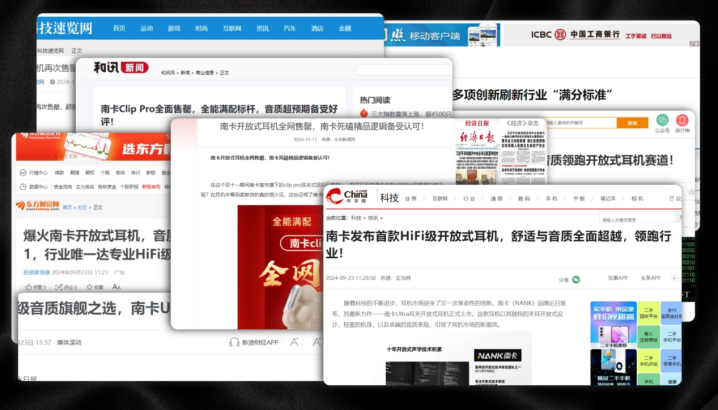Screen dimensions: 718x410
Task: Open 行业 in the 中华网 科技 navigation bar
Action: 469,198
